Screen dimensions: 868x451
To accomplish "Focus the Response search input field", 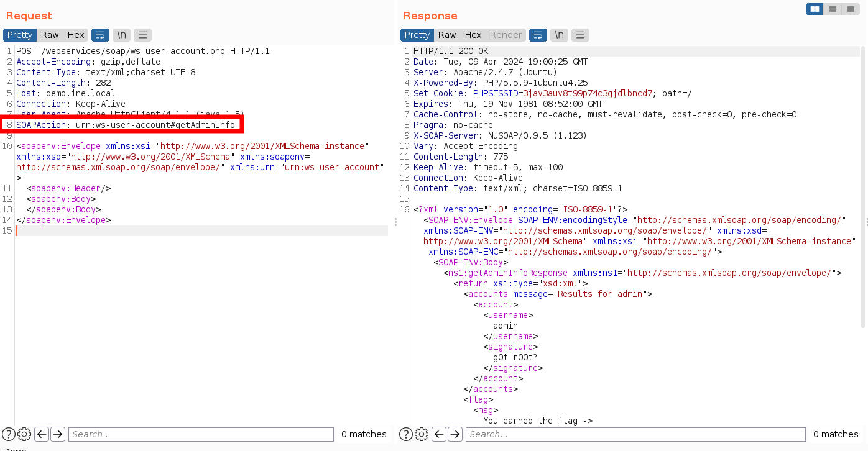I will 635,434.
